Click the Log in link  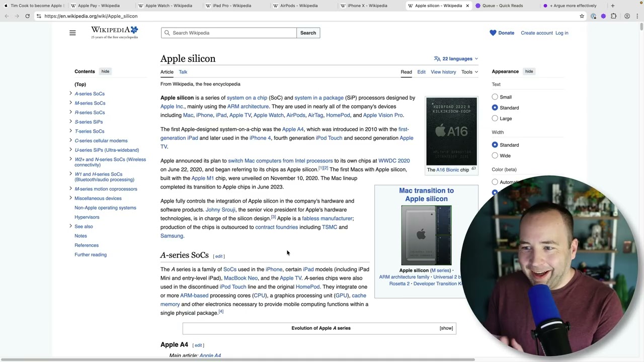pyautogui.click(x=561, y=33)
